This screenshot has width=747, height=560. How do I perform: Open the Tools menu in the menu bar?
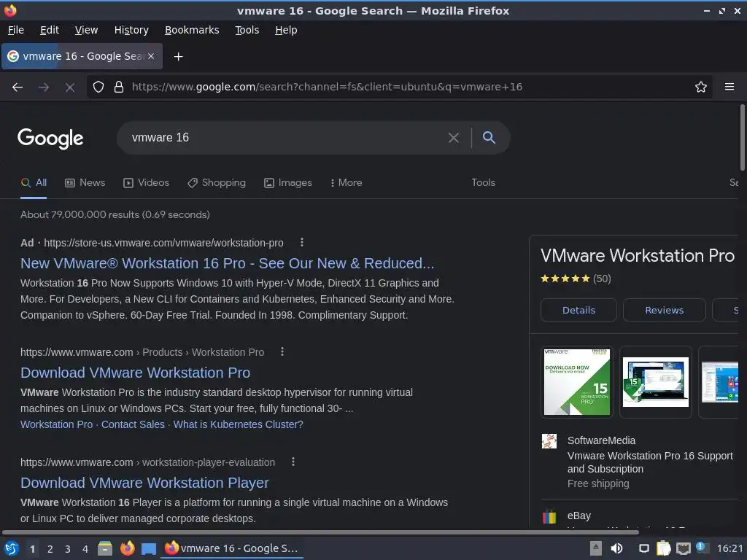pyautogui.click(x=247, y=30)
